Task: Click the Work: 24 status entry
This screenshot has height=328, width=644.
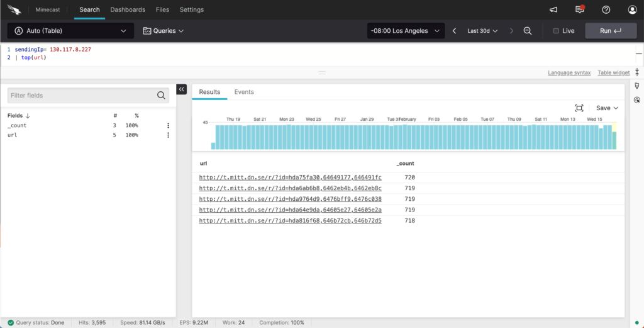Action: click(233, 323)
